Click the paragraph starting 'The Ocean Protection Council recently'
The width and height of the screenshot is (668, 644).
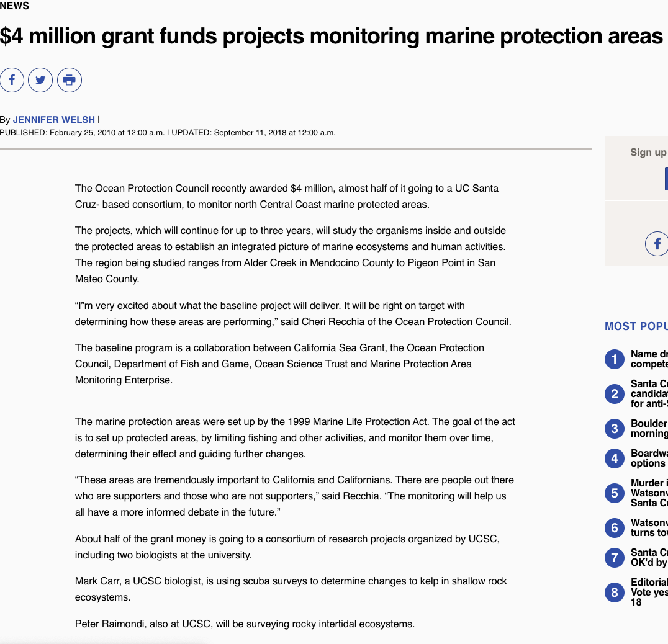point(287,196)
